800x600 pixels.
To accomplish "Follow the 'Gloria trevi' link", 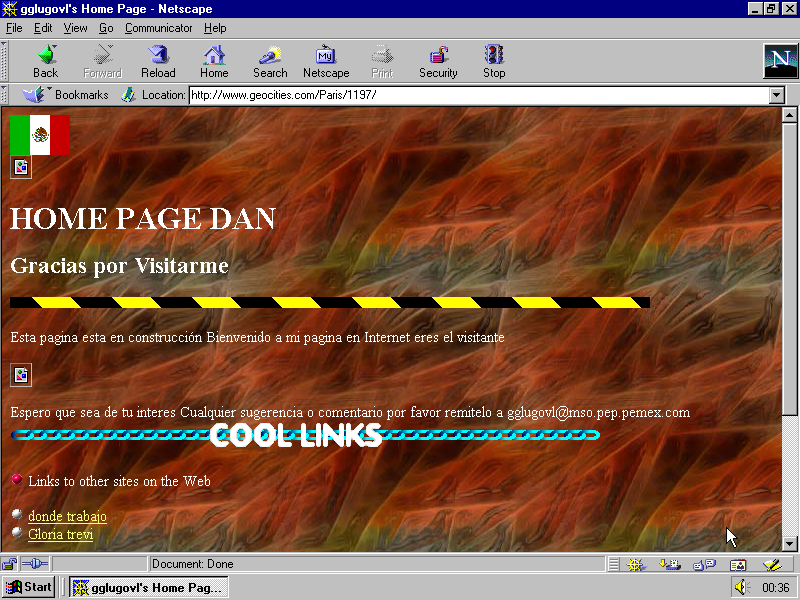I will pyautogui.click(x=61, y=534).
